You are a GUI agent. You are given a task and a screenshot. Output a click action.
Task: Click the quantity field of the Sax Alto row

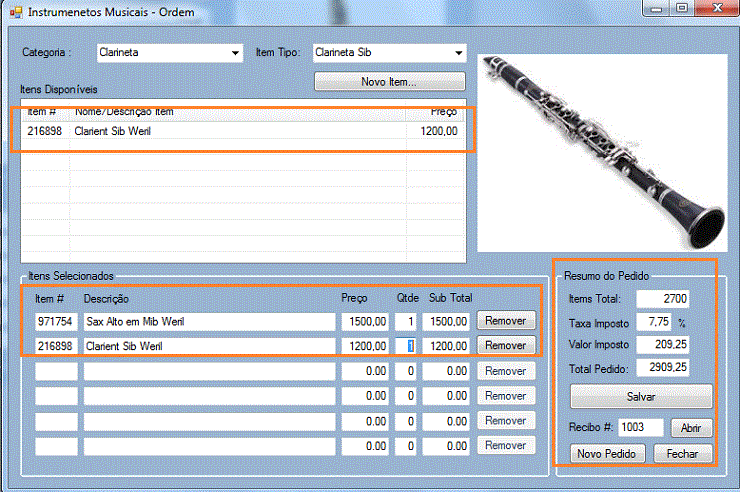(x=405, y=322)
